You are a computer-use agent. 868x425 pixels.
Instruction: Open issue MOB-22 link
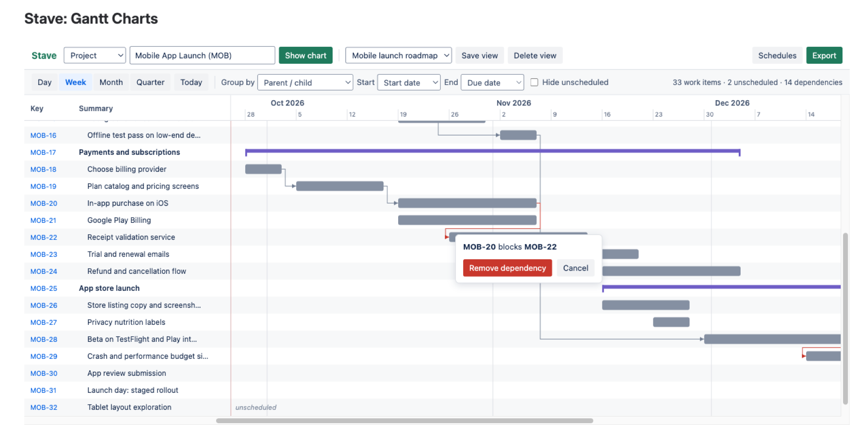[44, 237]
